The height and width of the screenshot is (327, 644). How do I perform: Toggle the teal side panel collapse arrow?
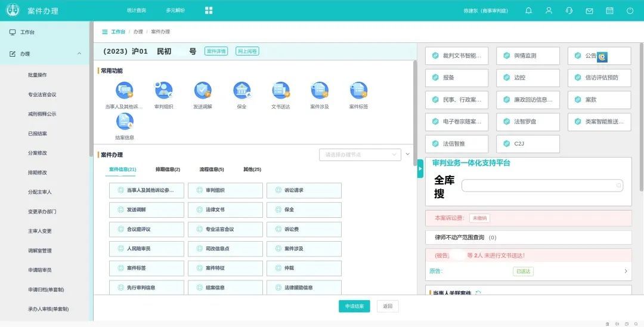[x=420, y=169]
